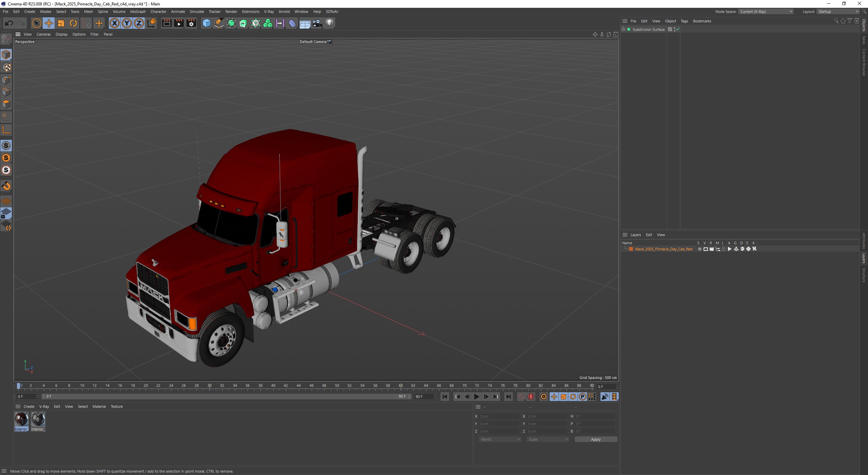Open viewport hamburger menu beside View
868x475 pixels.
(18, 34)
